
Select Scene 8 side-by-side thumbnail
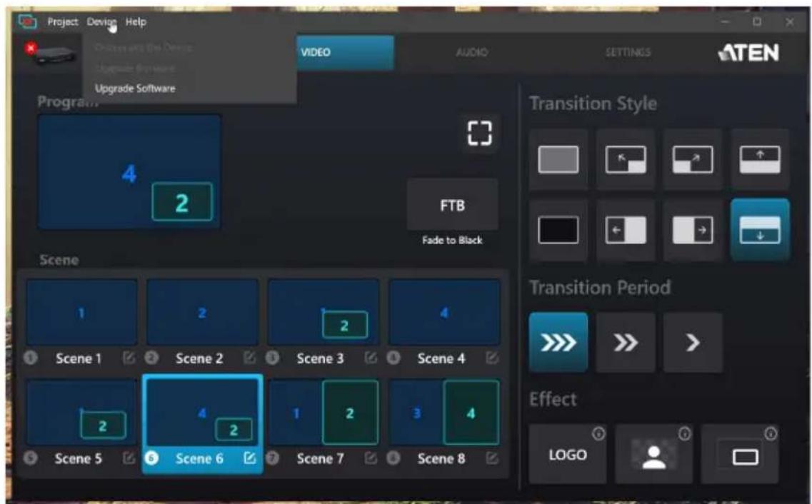coord(444,413)
